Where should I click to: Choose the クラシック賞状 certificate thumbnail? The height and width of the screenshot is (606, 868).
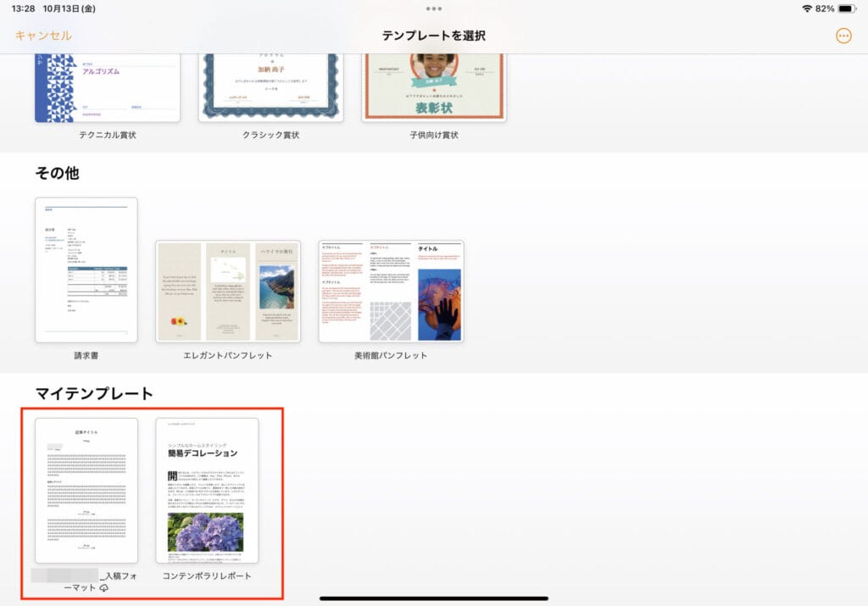270,87
